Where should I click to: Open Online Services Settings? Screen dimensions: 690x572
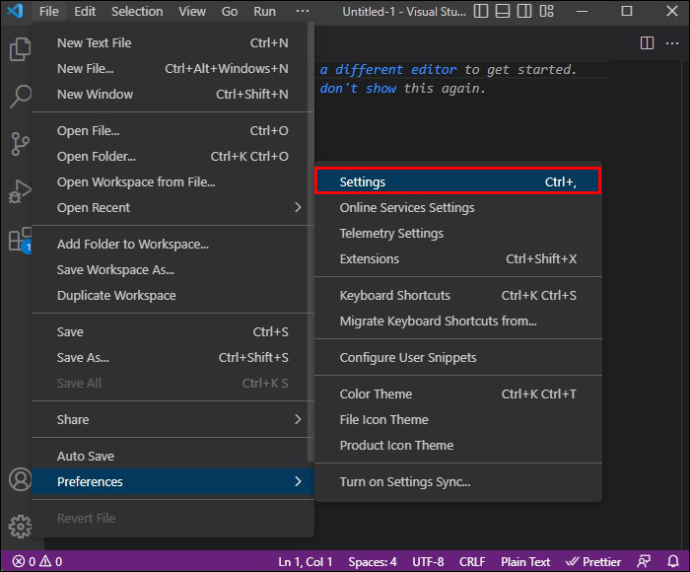point(458,207)
